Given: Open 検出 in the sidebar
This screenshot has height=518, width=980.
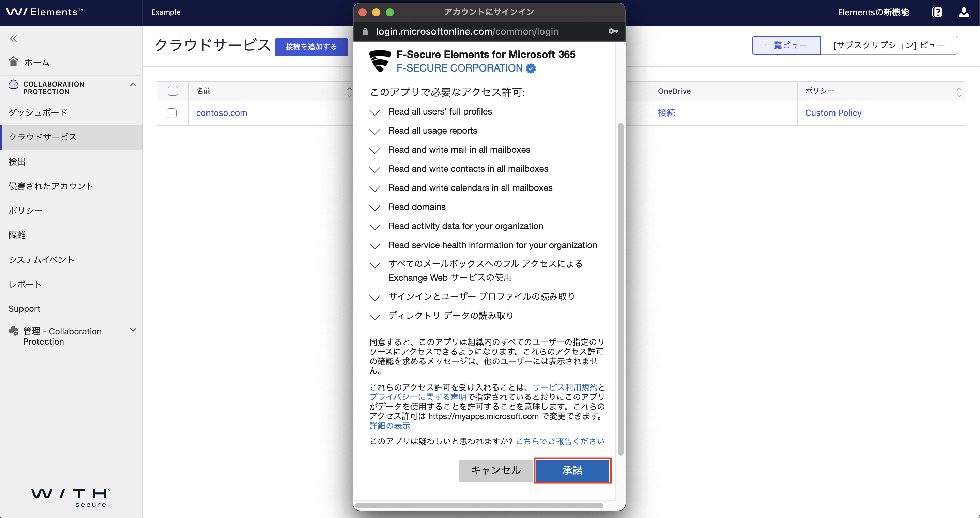Looking at the screenshot, I should pos(17,162).
